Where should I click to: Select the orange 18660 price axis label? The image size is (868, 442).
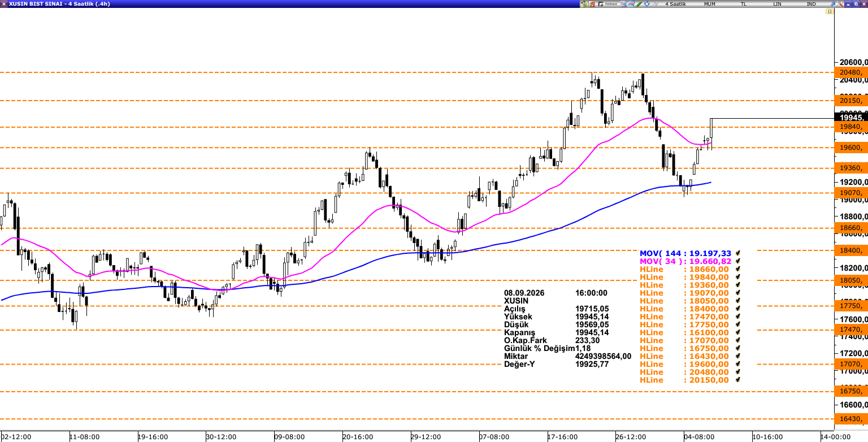851,228
